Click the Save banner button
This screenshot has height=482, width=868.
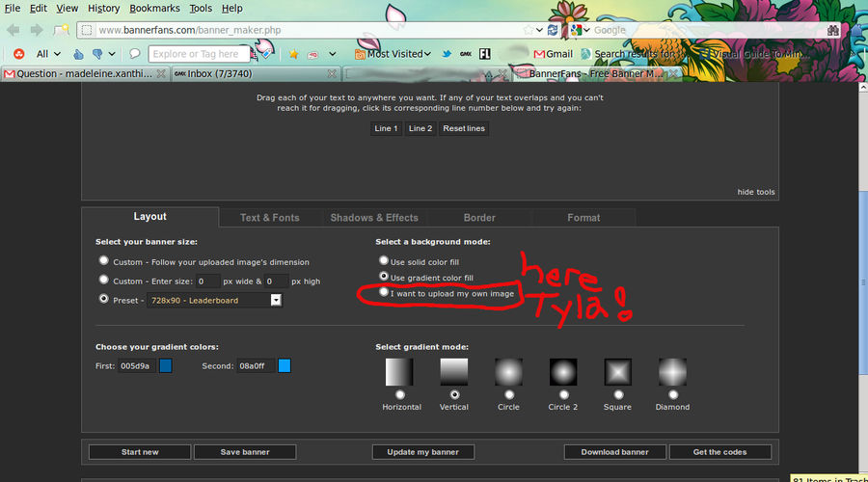245,452
